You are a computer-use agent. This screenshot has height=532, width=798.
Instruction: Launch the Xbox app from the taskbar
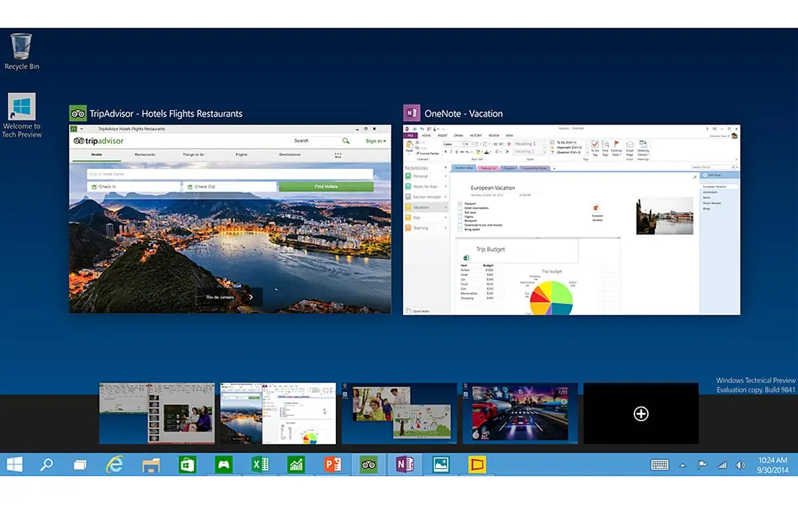coord(223,464)
